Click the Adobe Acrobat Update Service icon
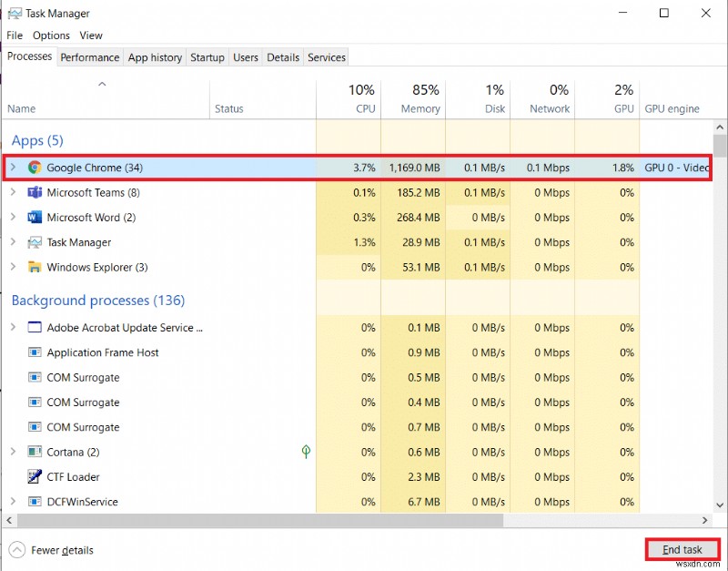728x571 pixels. 35,327
